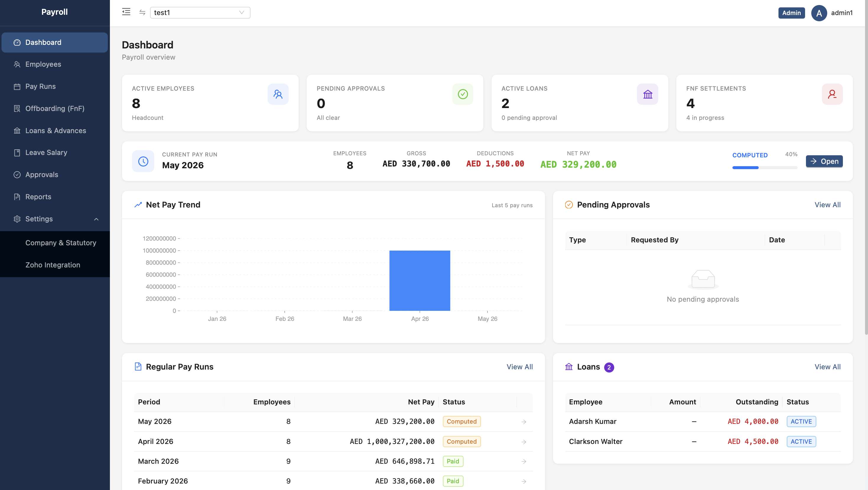The height and width of the screenshot is (490, 868).
Task: Click the swap company arrows icon
Action: pyautogui.click(x=142, y=12)
